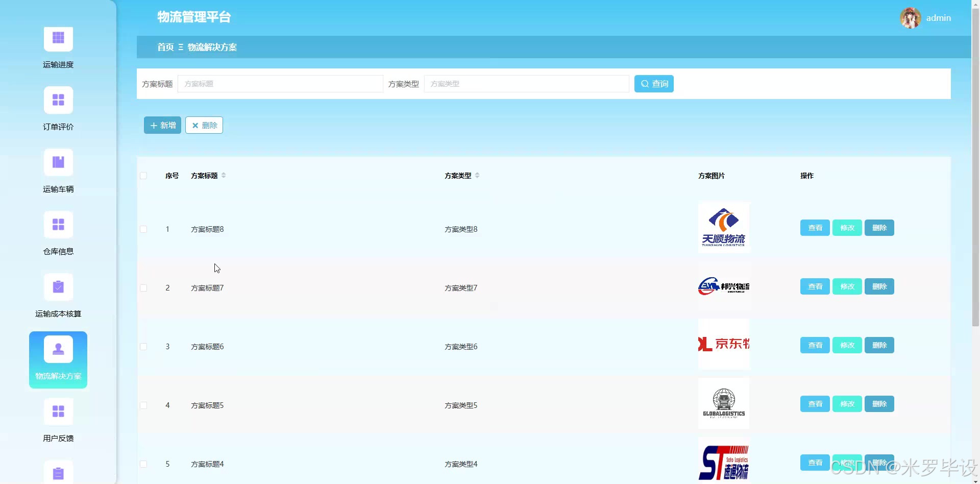Click the 京东 logo thumbnail in row 3

pos(724,344)
